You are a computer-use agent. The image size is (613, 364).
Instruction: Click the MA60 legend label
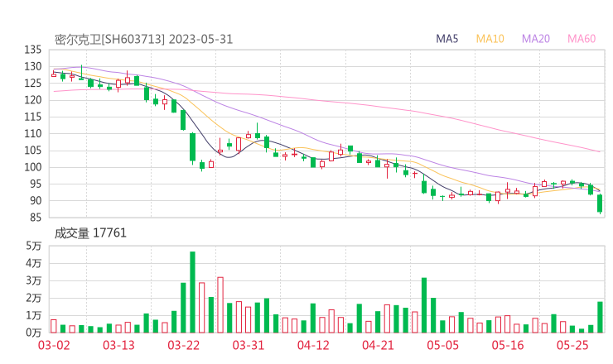point(582,39)
